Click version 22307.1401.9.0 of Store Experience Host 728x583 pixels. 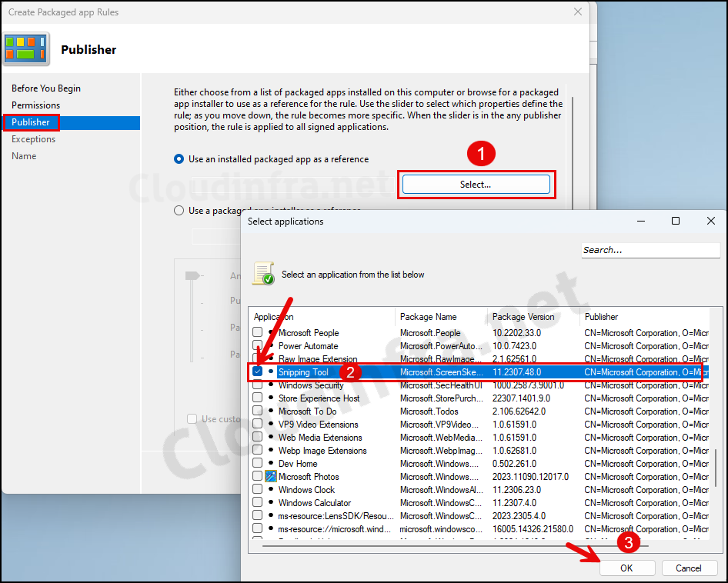[521, 398]
